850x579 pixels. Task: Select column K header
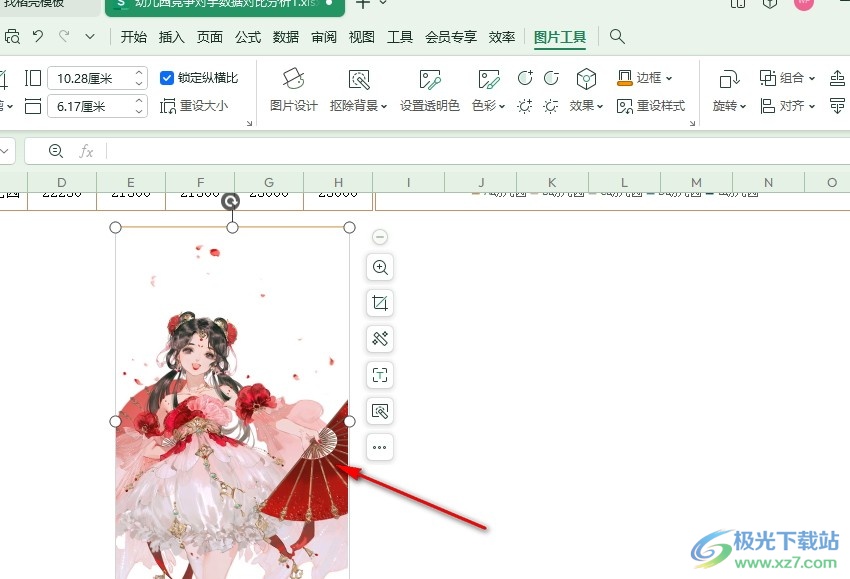(552, 183)
